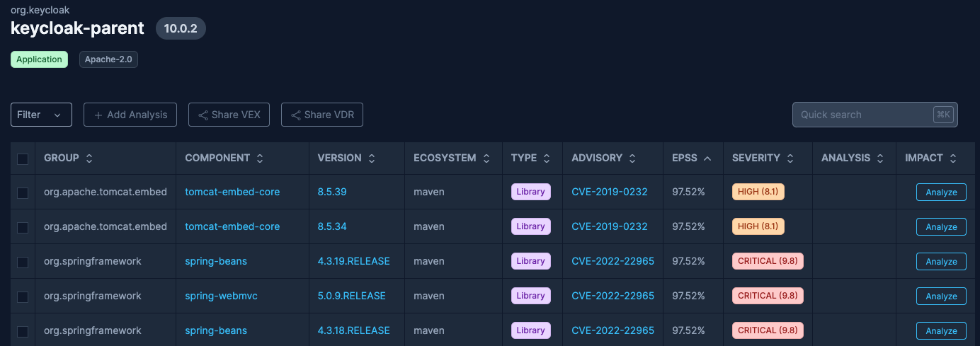Sort by TYPE column sort icon
The width and height of the screenshot is (980, 346).
547,158
